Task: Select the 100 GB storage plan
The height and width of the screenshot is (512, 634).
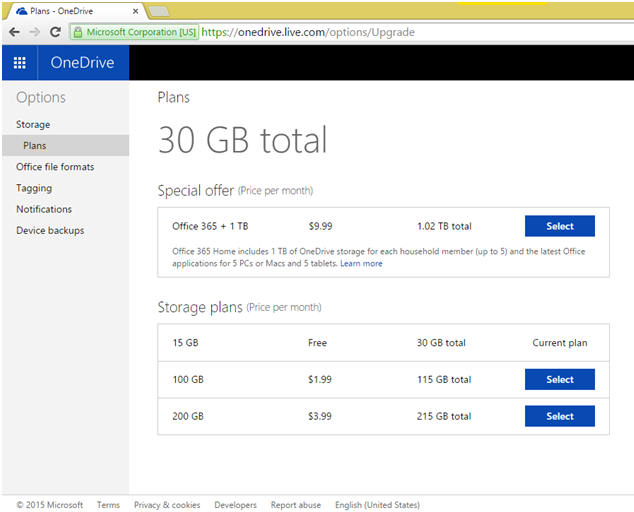Action: tap(560, 379)
